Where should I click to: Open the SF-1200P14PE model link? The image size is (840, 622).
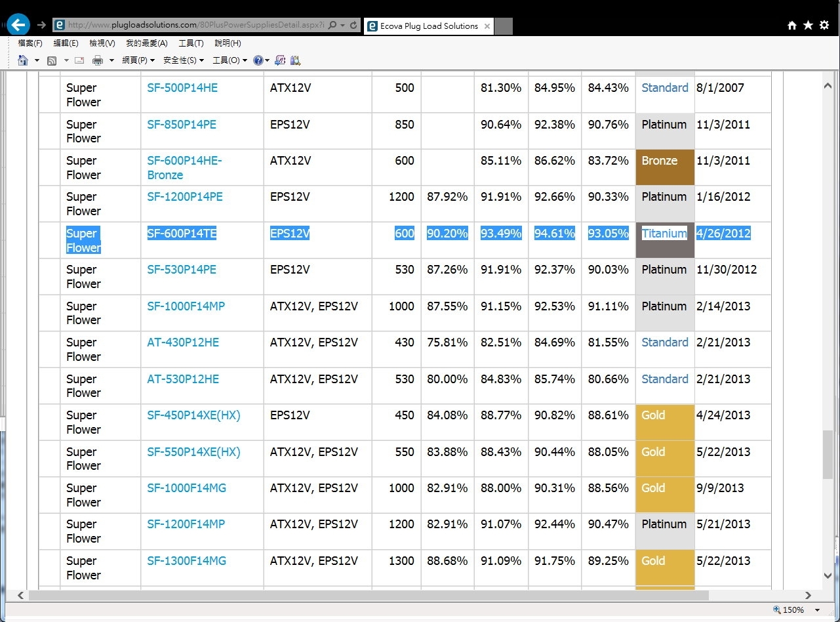185,197
